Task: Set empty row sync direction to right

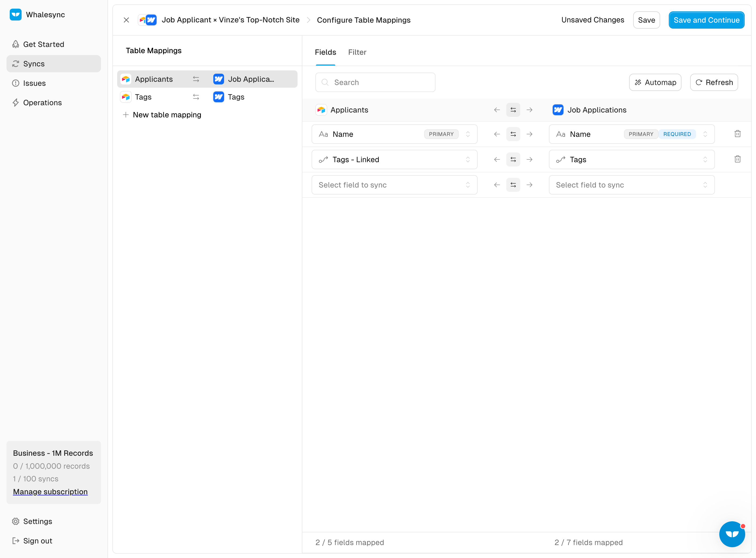Action: tap(529, 185)
